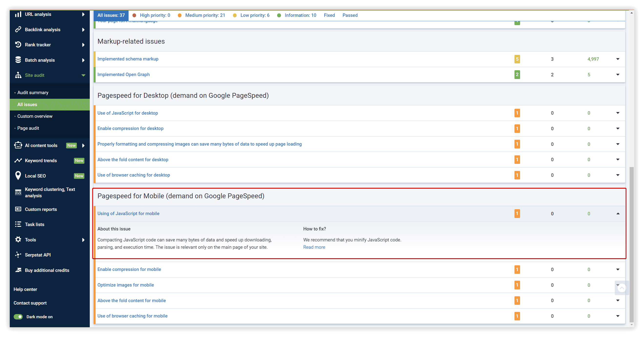Click the Serpstat API icon
The width and height of the screenshot is (644, 337).
click(x=18, y=255)
